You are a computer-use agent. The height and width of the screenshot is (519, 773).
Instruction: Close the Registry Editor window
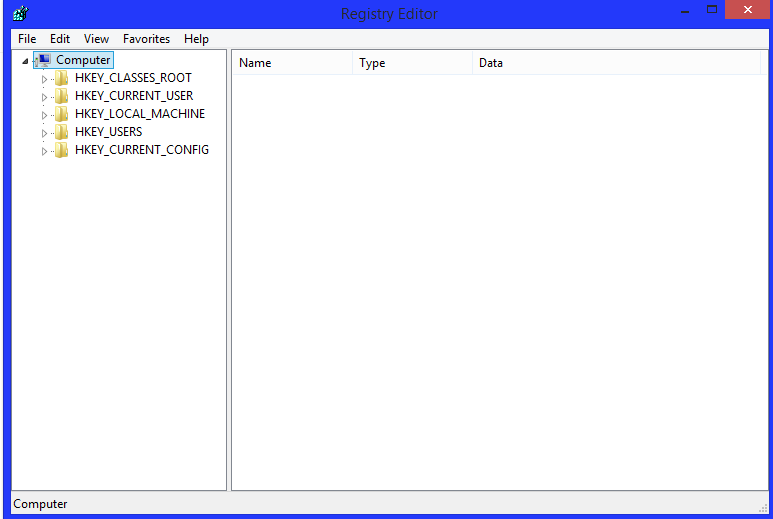pos(748,10)
